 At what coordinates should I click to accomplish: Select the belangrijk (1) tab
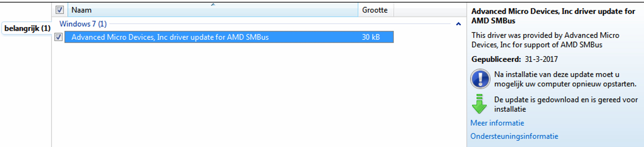[27, 28]
